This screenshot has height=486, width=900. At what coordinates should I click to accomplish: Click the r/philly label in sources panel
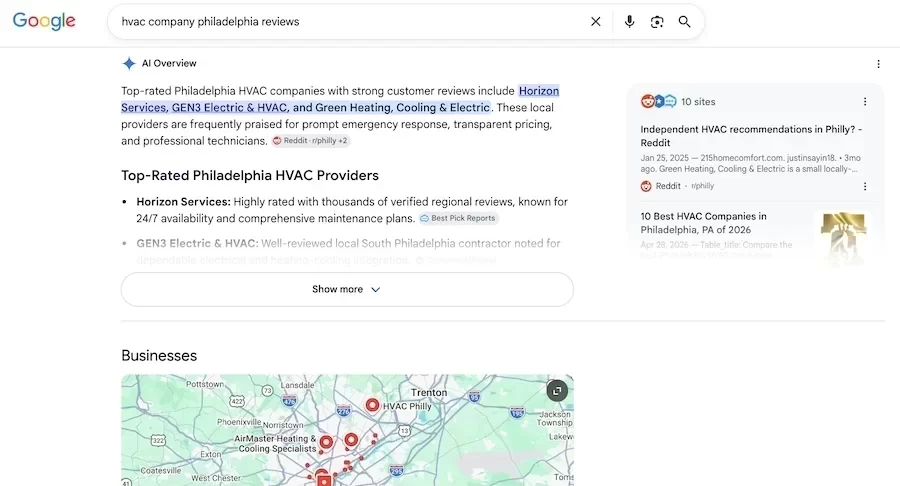pyautogui.click(x=703, y=186)
